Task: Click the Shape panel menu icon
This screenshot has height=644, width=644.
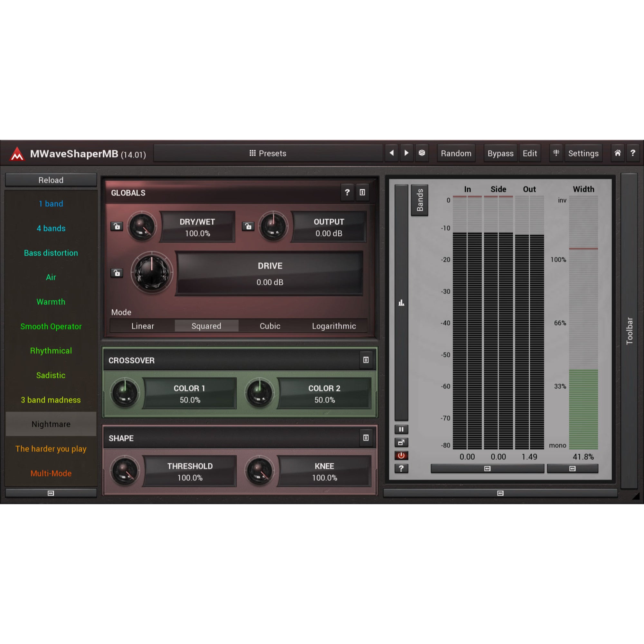Action: 366,438
